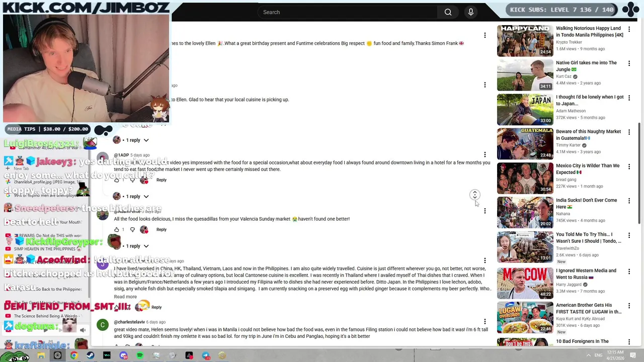The width and height of the screenshot is (644, 362).
Task: Open comment menu for quesadillas comment
Action: tap(485, 211)
